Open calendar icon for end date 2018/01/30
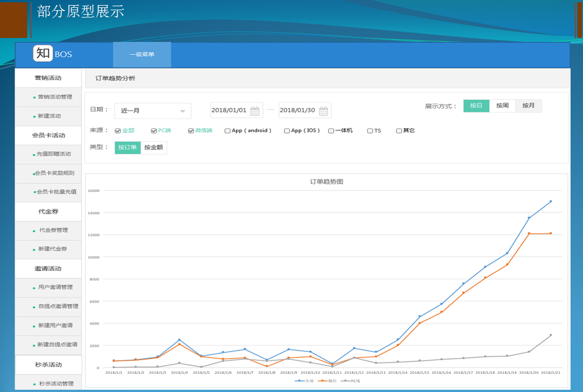The image size is (583, 392). coord(324,111)
